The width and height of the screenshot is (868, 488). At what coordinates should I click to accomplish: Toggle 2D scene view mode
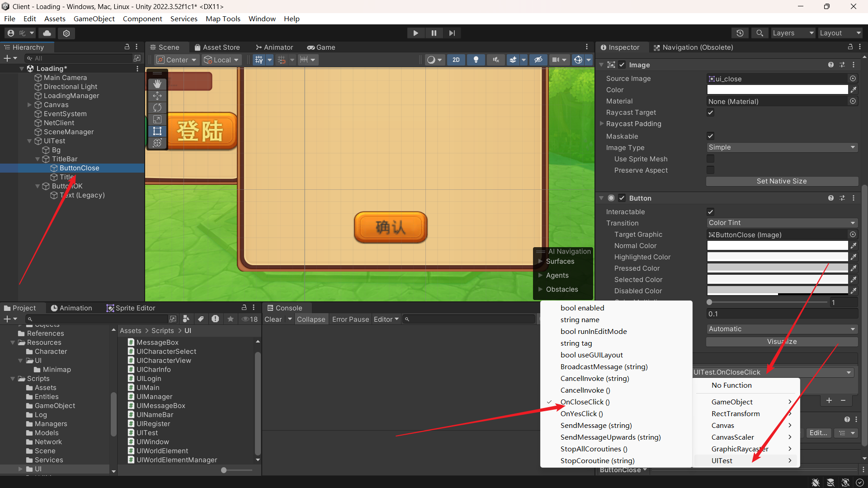pyautogui.click(x=456, y=60)
